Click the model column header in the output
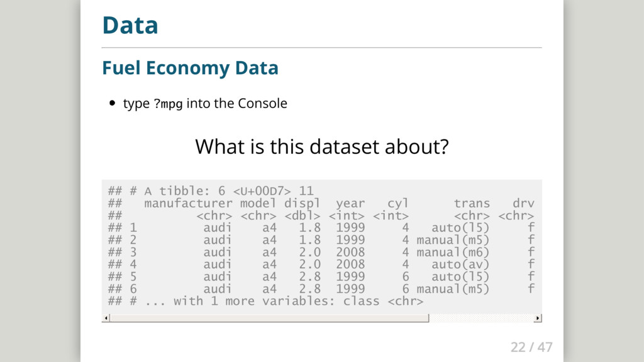This screenshot has height=362, width=644. [x=258, y=203]
